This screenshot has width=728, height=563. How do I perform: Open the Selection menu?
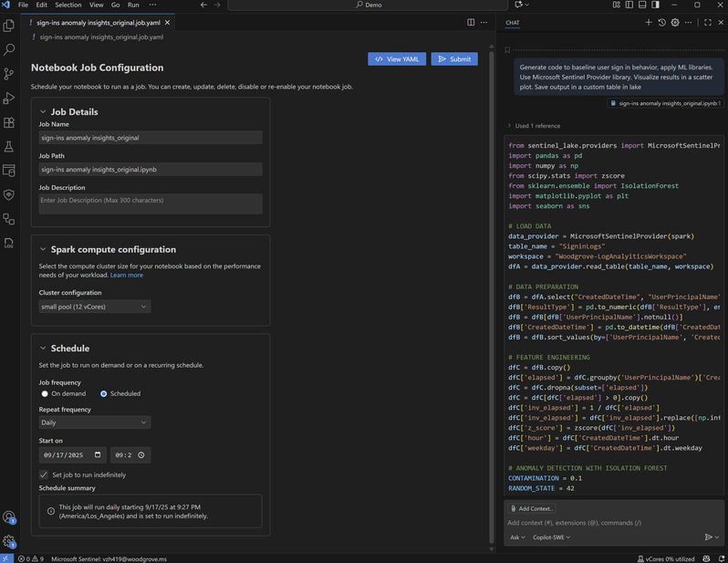tap(68, 5)
